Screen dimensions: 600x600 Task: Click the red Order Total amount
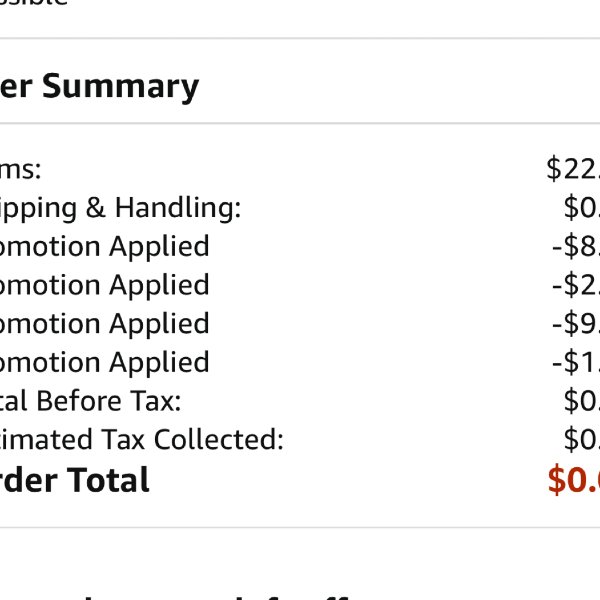(574, 480)
